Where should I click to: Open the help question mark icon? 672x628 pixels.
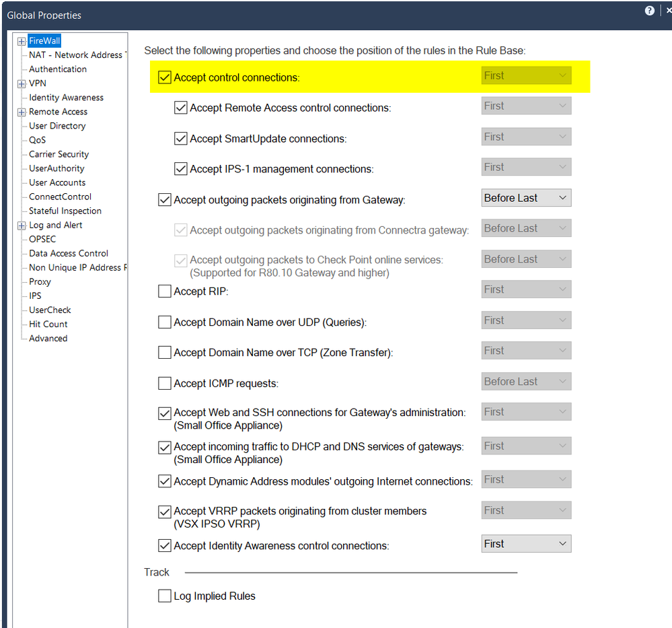coord(649,11)
